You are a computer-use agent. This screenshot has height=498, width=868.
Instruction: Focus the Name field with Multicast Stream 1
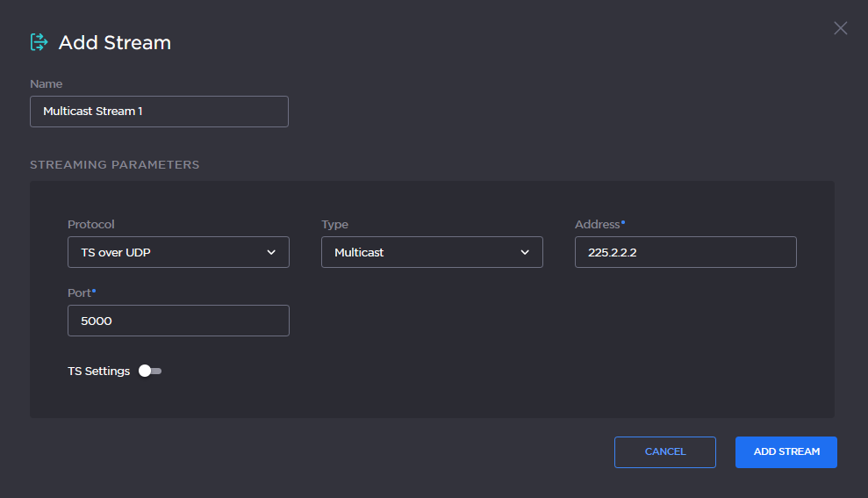[x=159, y=112]
